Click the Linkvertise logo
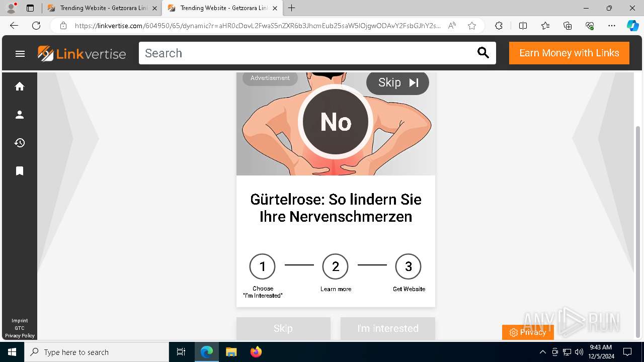 coord(82,53)
